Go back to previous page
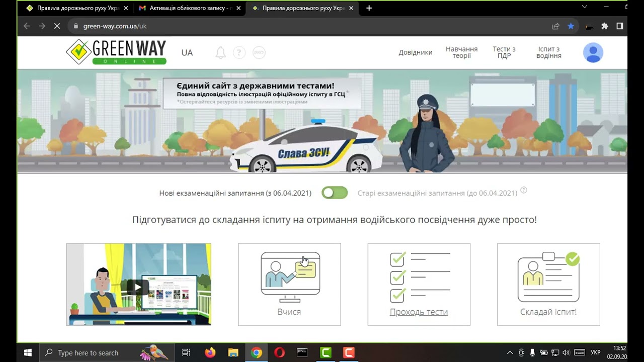 [x=27, y=26]
